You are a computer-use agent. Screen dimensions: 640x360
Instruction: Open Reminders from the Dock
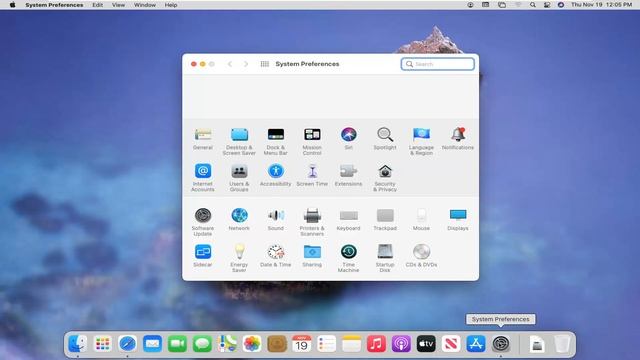pyautogui.click(x=327, y=344)
